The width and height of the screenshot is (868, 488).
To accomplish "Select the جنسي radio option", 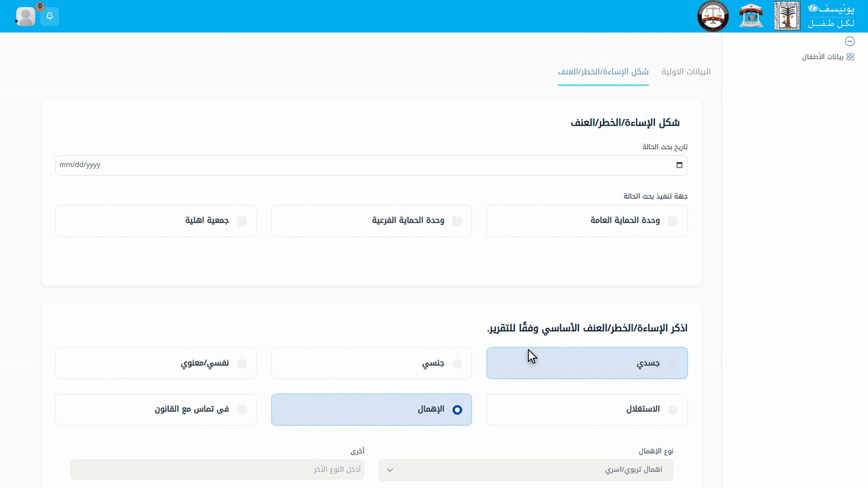I will pos(458,364).
